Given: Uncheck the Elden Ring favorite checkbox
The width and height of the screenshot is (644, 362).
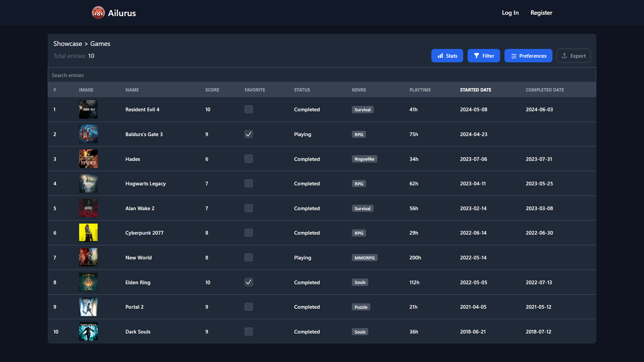Looking at the screenshot, I should tap(249, 282).
